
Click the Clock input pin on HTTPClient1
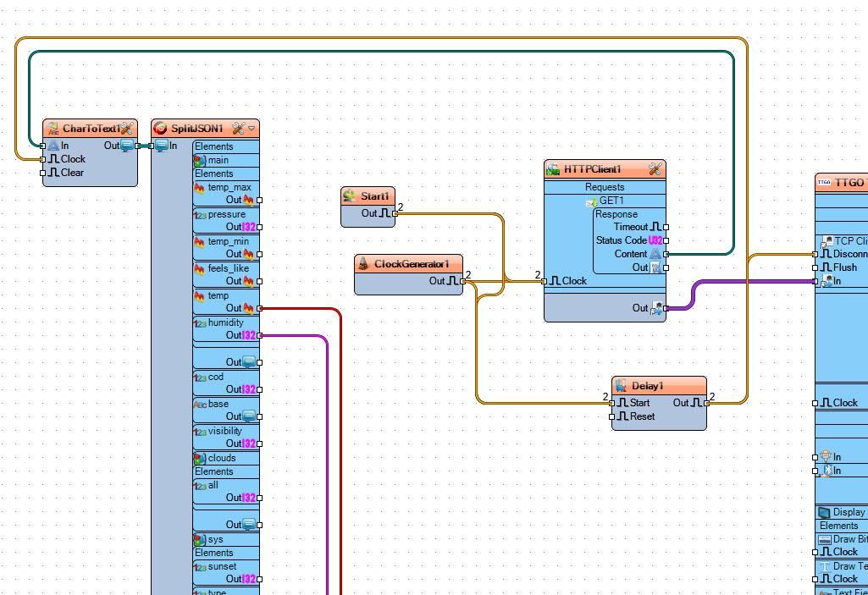click(545, 281)
